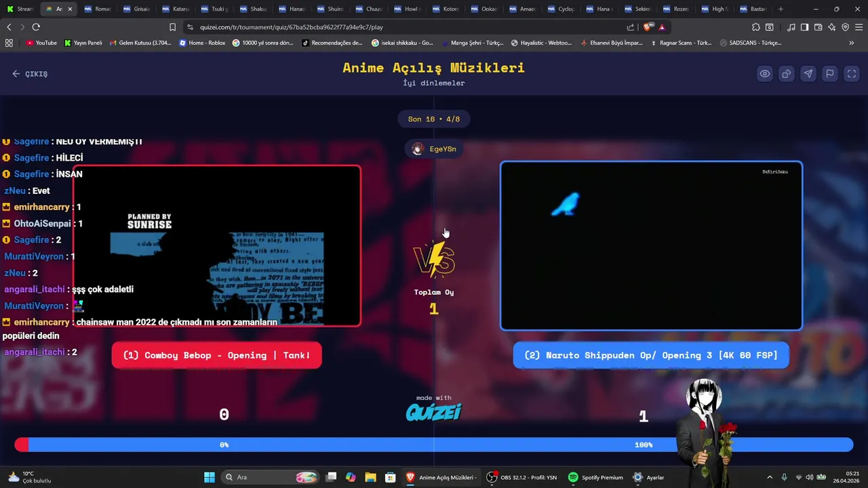868x488 pixels.
Task: Exit the quiz via ÇIKIŞ
Action: (x=30, y=74)
